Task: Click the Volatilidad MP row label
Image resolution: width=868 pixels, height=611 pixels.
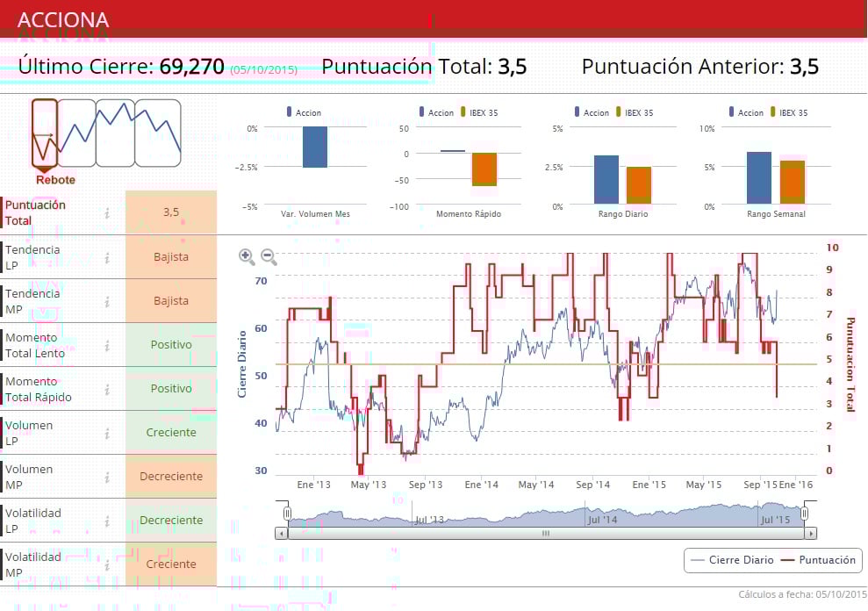Action: point(33,565)
